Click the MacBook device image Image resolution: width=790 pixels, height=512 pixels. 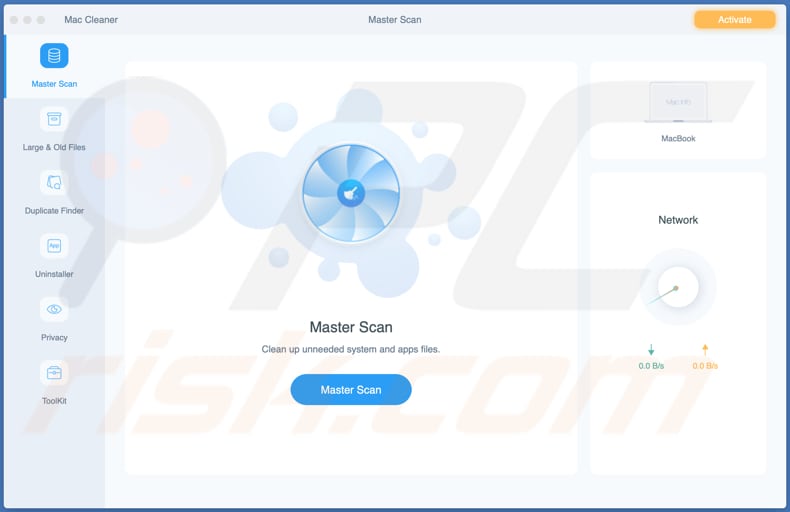tap(678, 103)
